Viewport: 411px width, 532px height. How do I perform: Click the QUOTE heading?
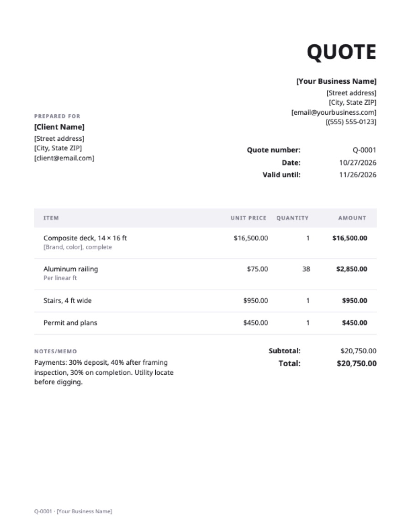(x=342, y=52)
